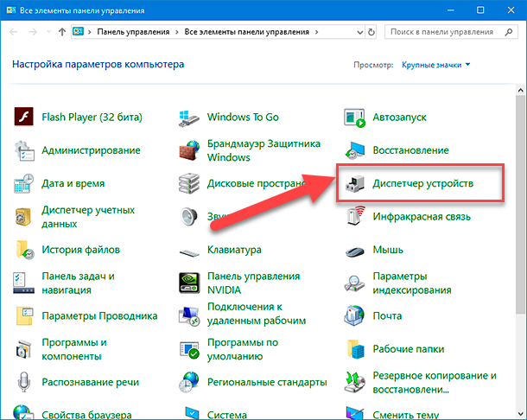Open the Администрирование link
The height and width of the screenshot is (420, 527).
pyautogui.click(x=91, y=150)
